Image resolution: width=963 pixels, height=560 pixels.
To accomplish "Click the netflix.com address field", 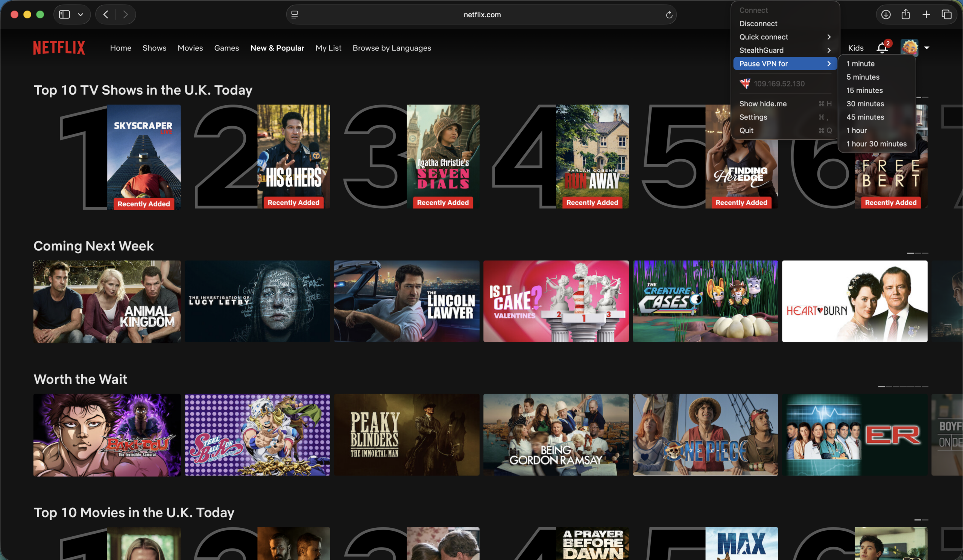I will (481, 15).
